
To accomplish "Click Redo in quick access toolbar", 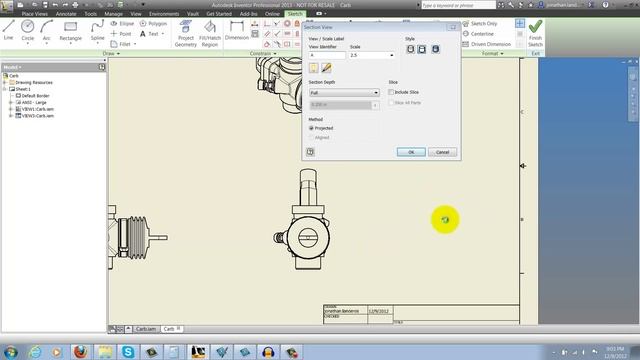I will pos(65,5).
